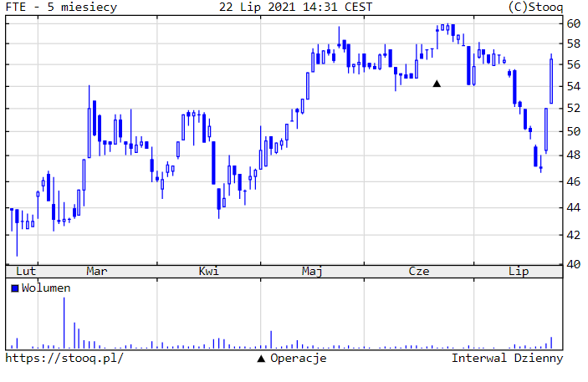588x382 pixels.
Task: Click the 50 value on the price axis
Action: coord(573,132)
